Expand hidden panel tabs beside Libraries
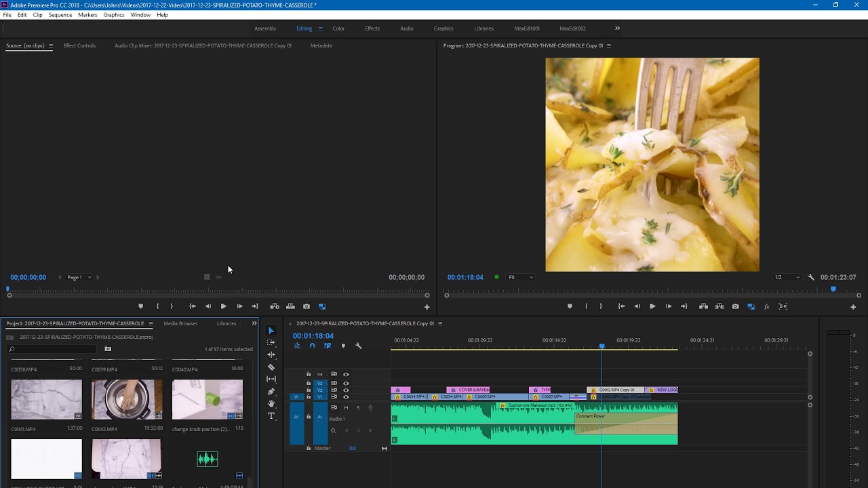This screenshot has width=868, height=488. (254, 323)
